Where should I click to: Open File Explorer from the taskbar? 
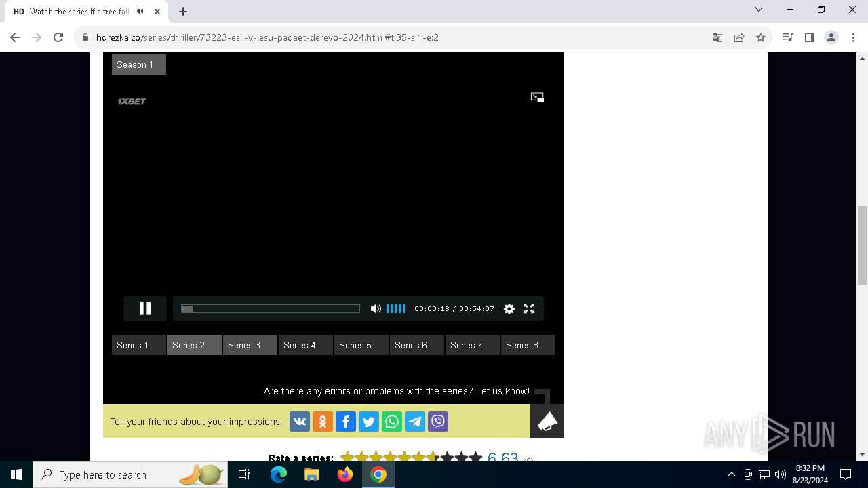312,474
